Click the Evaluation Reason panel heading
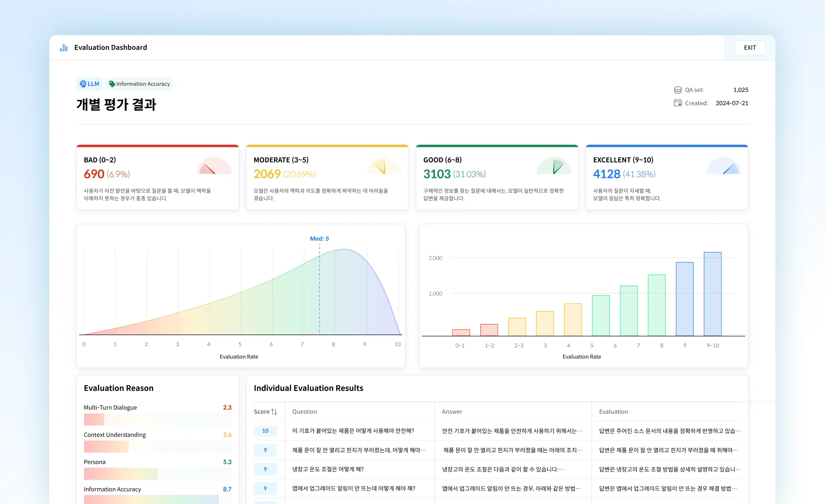 (119, 388)
